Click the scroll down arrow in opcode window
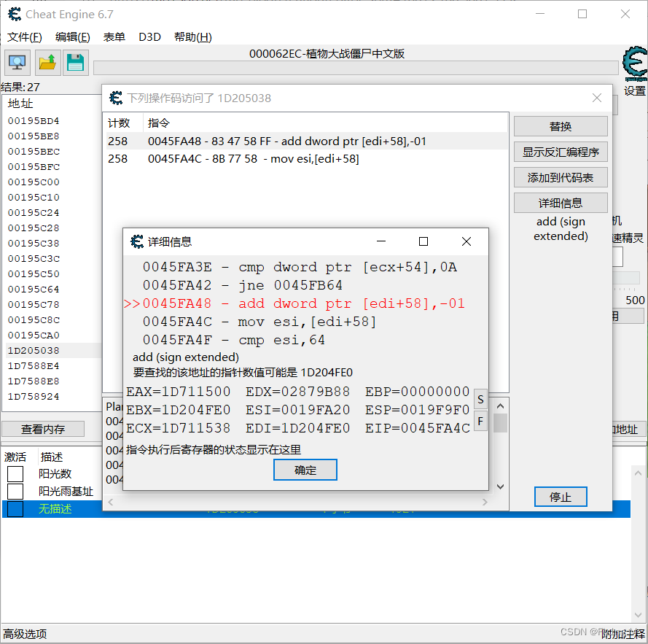The image size is (648, 644). pyautogui.click(x=500, y=486)
